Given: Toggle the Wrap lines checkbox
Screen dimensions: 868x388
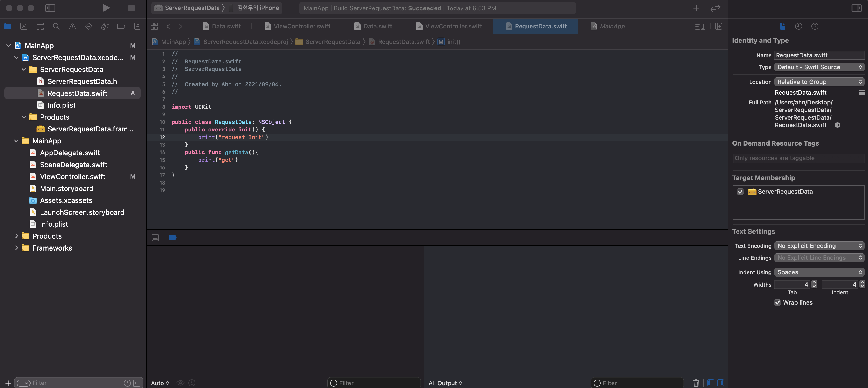Looking at the screenshot, I should tap(777, 302).
